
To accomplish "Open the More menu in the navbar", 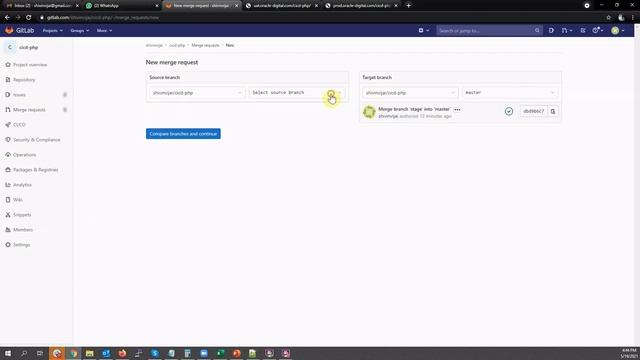I will coord(104,31).
